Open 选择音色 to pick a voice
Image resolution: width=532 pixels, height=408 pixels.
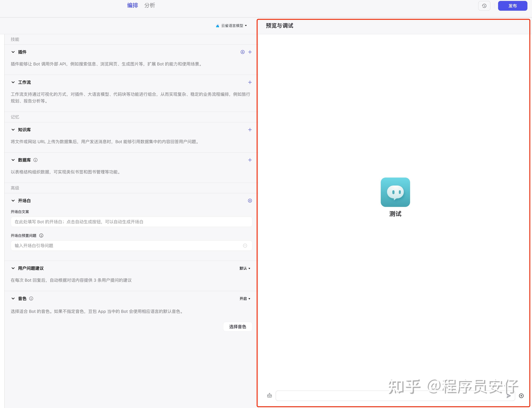[237, 327]
